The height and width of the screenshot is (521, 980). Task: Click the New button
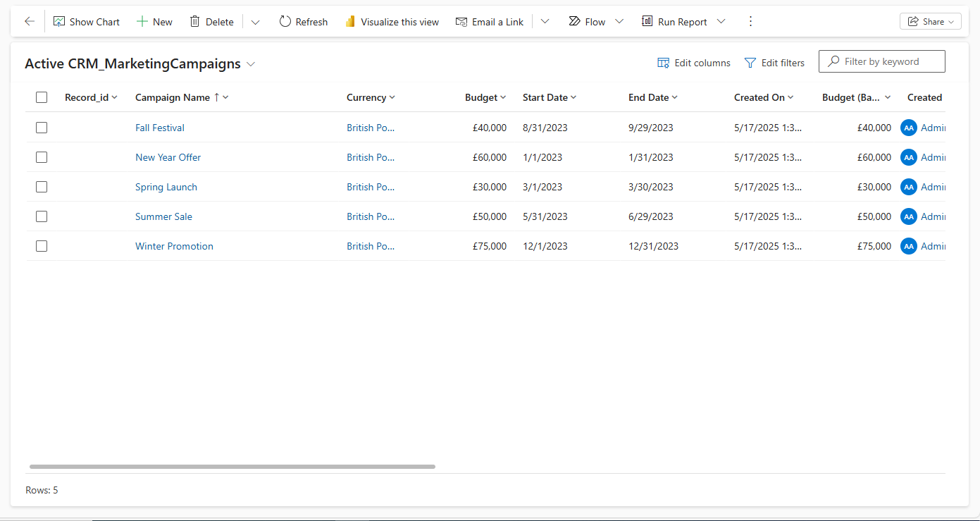pyautogui.click(x=154, y=21)
